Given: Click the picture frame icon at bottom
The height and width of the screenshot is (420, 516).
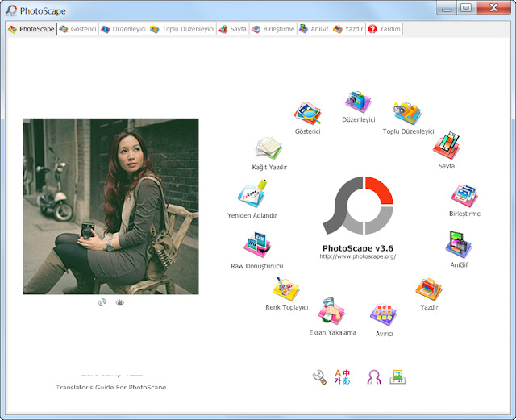Looking at the screenshot, I should 397,377.
